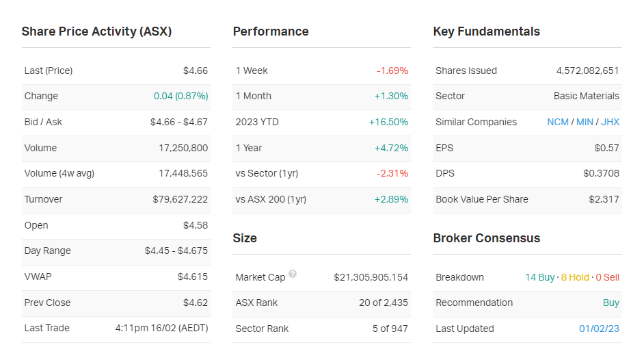644x360 pixels.
Task: Click the Performance section heading
Action: tap(271, 31)
